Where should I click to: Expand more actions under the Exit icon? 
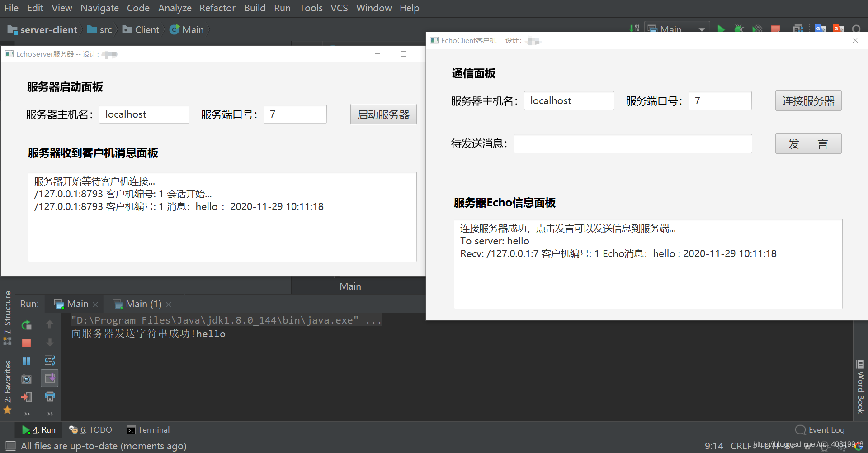tap(27, 414)
